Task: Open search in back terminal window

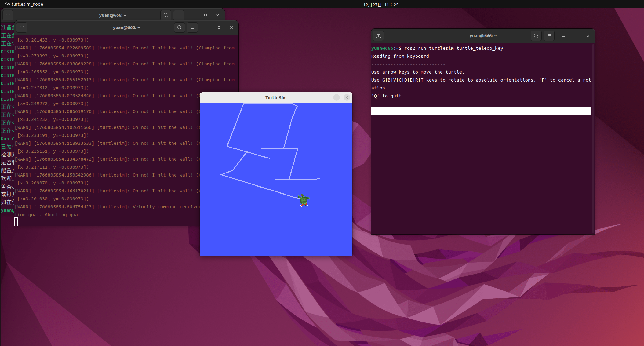Action: pos(166,15)
